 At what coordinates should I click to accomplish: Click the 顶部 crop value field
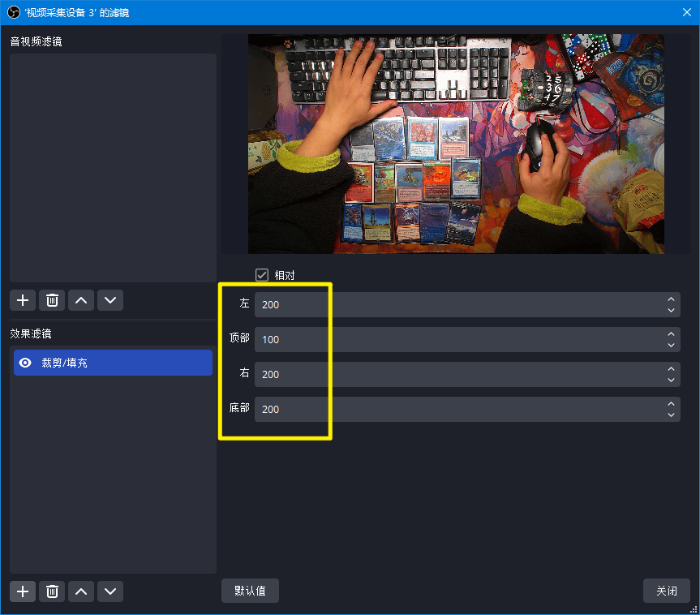[x=467, y=339]
